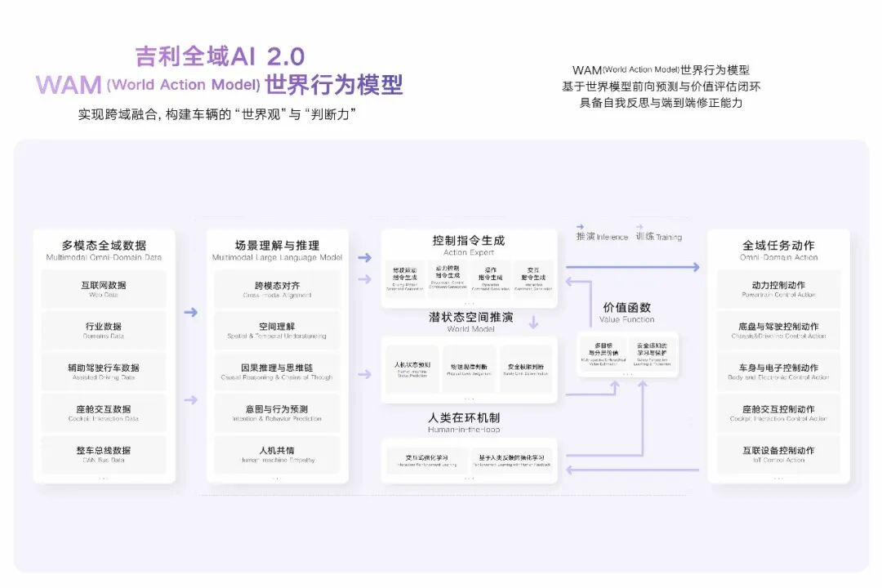882x588 pixels.
Task: Select the "整车总线数据" CAN Bus Data card
Action: coord(104,454)
